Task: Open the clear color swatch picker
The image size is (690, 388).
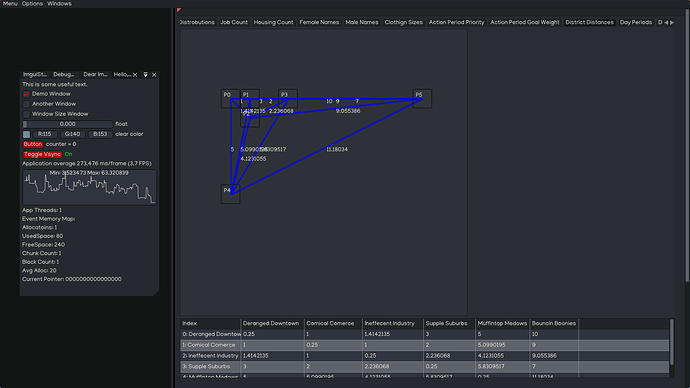Action: tap(26, 134)
